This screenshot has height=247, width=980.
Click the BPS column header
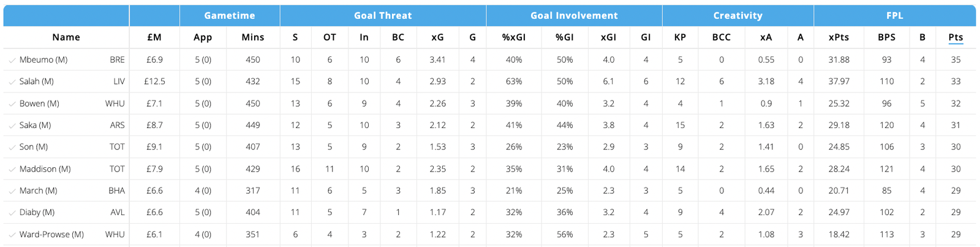886,37
